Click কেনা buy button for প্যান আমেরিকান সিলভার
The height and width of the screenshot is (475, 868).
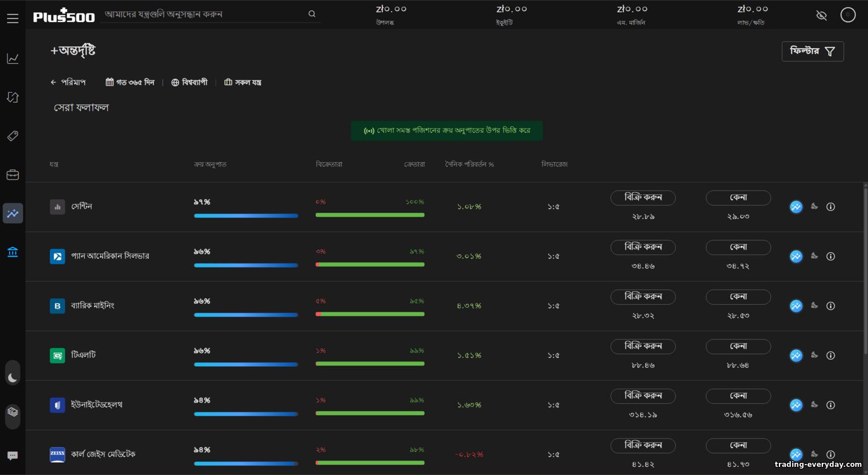[738, 247]
